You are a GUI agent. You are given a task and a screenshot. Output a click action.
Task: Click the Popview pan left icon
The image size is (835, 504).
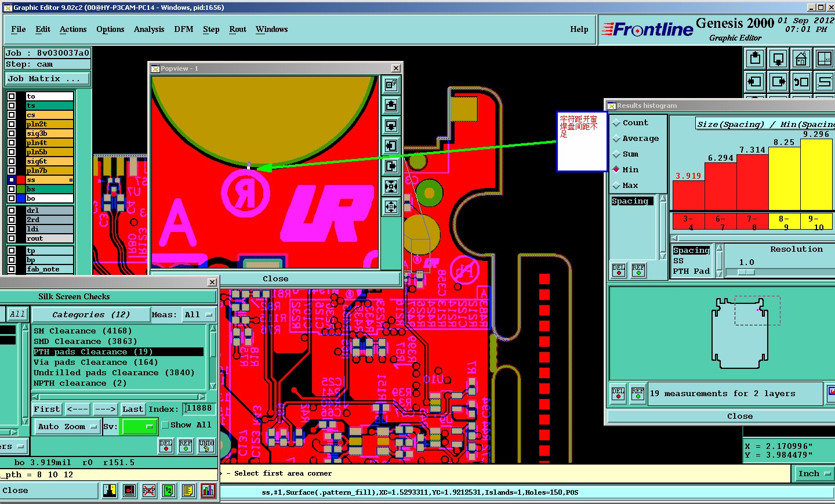(391, 146)
